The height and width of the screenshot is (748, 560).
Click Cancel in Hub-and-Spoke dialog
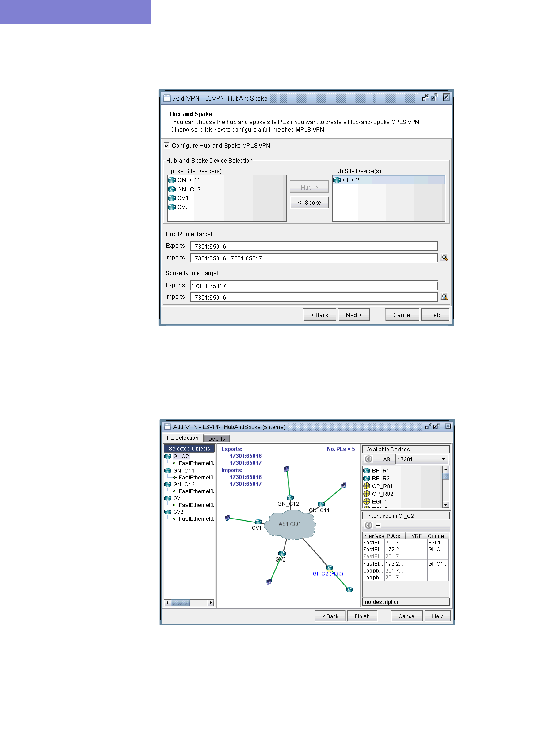coord(402,315)
